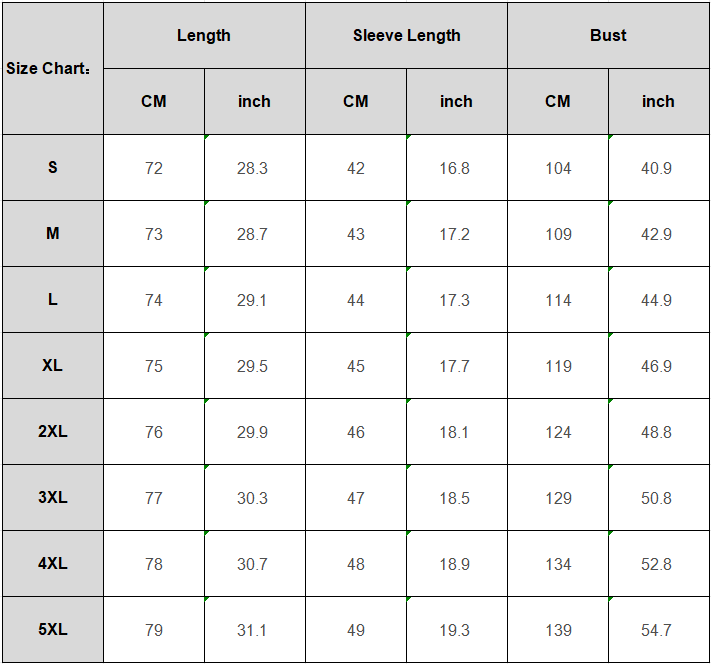The image size is (711, 664).
Task: Select the Sleeve Length header cell
Action: 406,36
